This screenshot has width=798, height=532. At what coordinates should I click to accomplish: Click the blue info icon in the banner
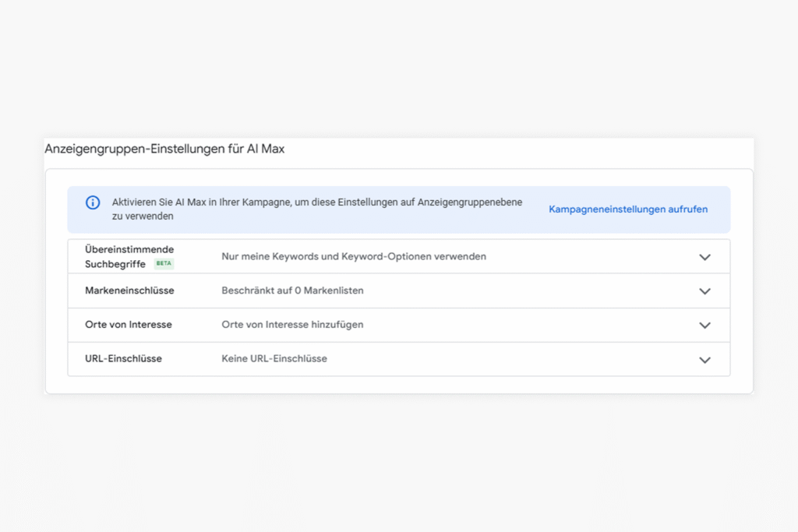coord(92,202)
